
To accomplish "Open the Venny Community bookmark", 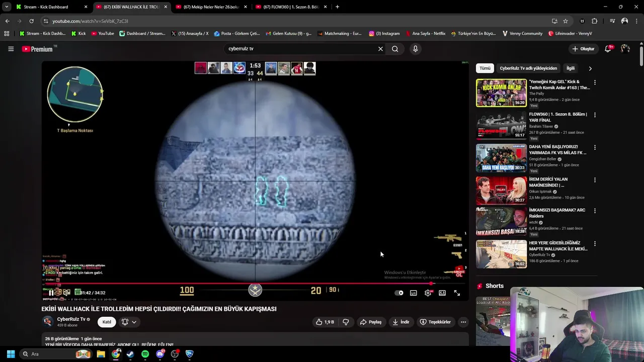I will tap(522, 34).
